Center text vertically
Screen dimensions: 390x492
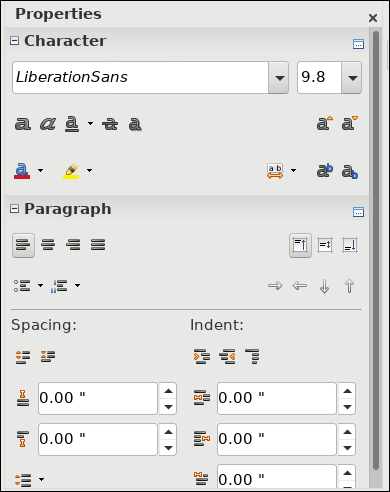[x=325, y=245]
